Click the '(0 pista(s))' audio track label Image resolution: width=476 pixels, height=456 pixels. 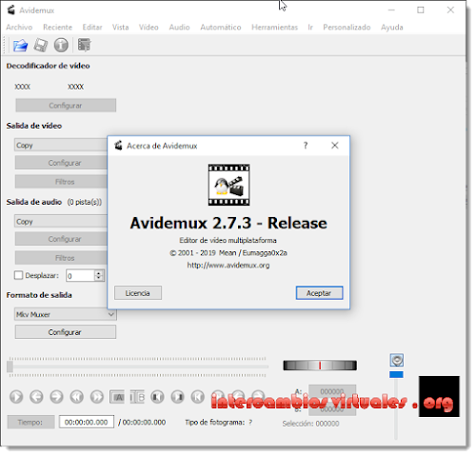click(x=85, y=202)
